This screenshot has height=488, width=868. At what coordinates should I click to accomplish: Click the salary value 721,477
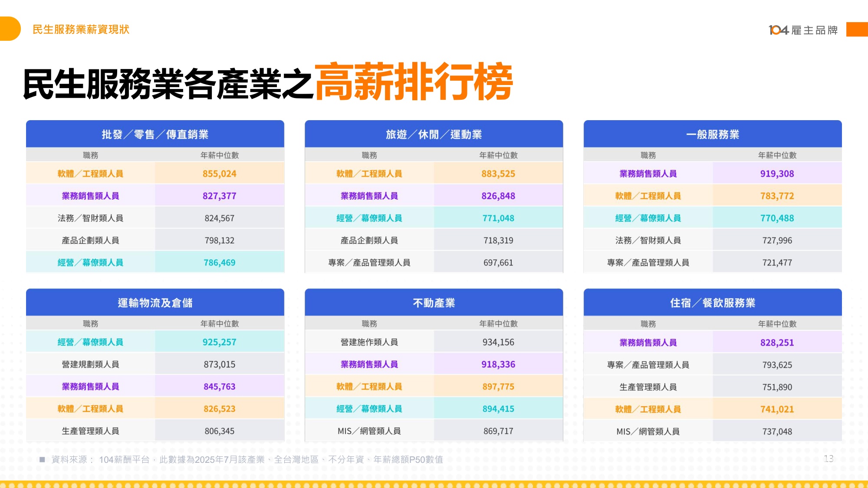[777, 262]
